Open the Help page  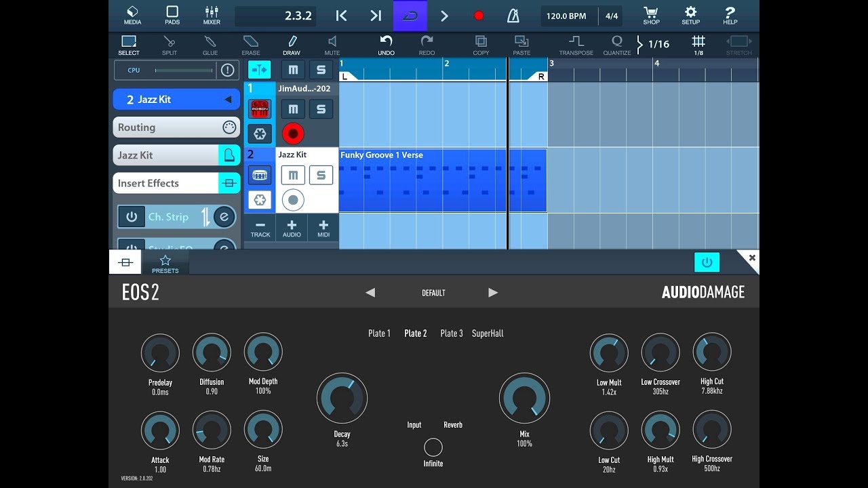click(x=730, y=15)
